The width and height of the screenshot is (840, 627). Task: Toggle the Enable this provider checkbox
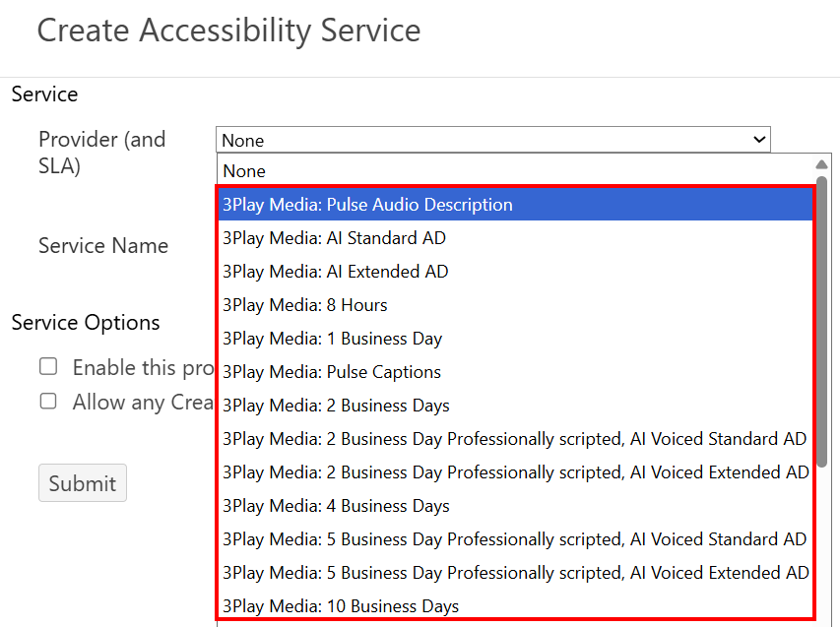48,367
